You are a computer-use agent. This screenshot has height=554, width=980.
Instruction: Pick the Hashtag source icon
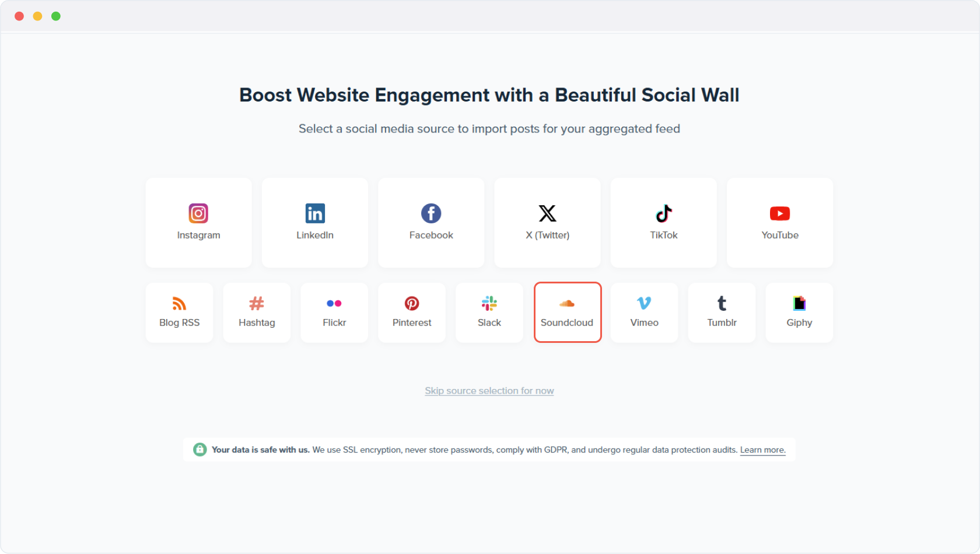(257, 303)
